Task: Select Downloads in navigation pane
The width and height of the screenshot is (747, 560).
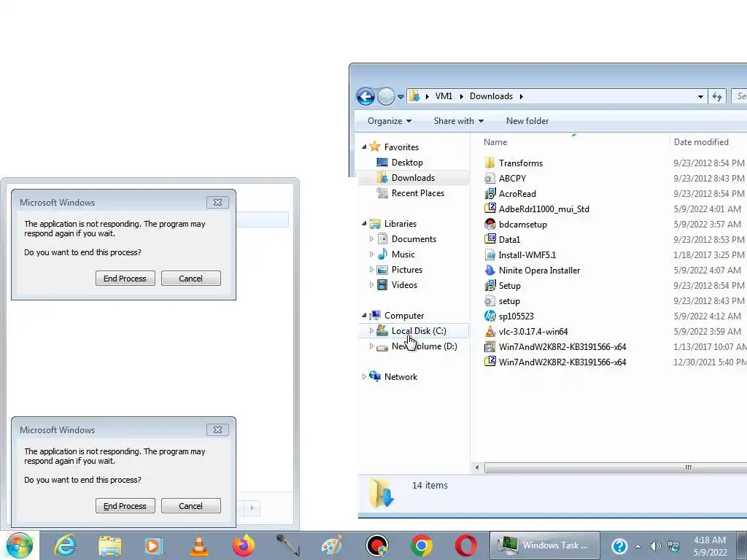Action: tap(413, 178)
